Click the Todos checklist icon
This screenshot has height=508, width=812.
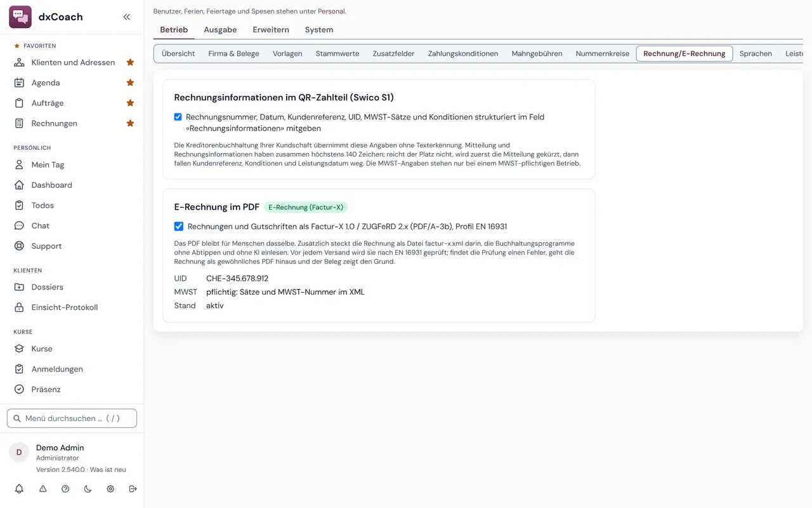point(19,205)
